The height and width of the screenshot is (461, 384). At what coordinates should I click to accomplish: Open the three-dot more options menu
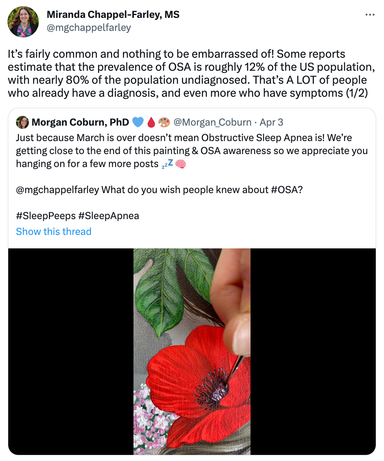coord(370,15)
